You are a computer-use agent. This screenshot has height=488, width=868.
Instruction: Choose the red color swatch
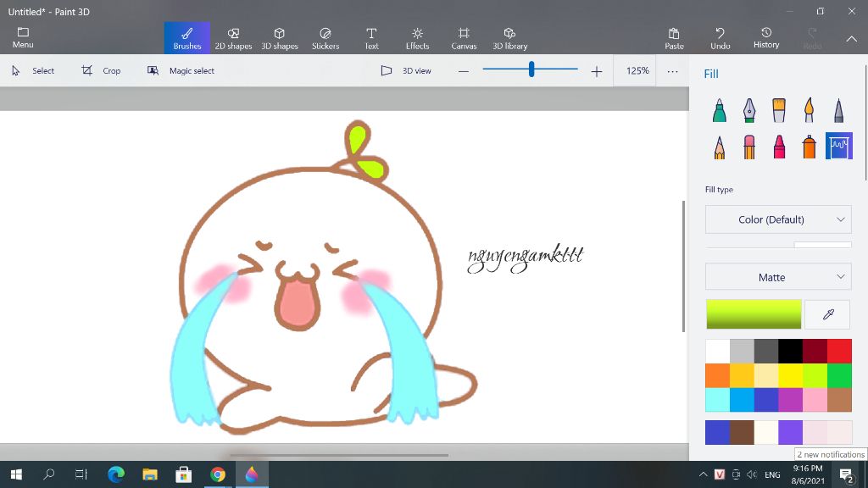click(x=839, y=352)
